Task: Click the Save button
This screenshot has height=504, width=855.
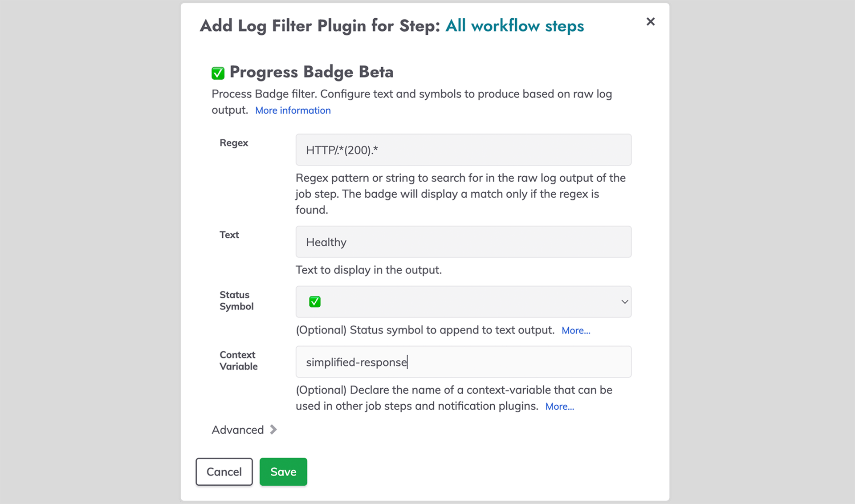Action: tap(283, 471)
